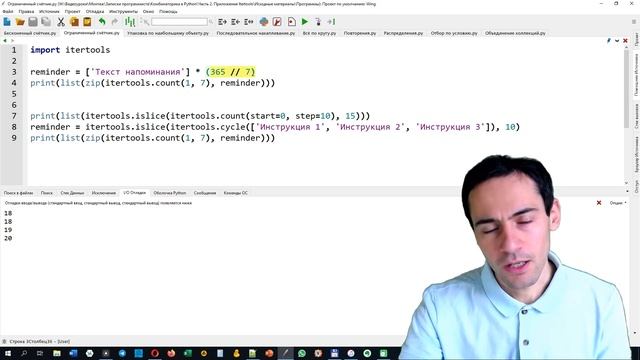The image size is (640, 360).
Task: Open the Команды ОС panel tab
Action: pyautogui.click(x=236, y=193)
